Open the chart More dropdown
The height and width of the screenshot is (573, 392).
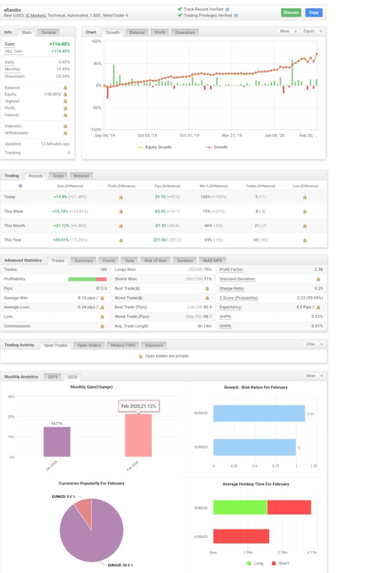287,31
